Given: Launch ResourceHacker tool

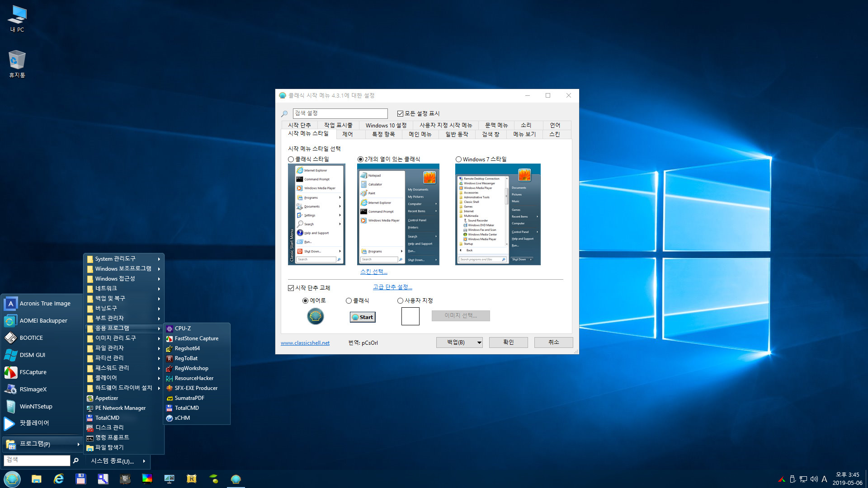Looking at the screenshot, I should point(194,378).
